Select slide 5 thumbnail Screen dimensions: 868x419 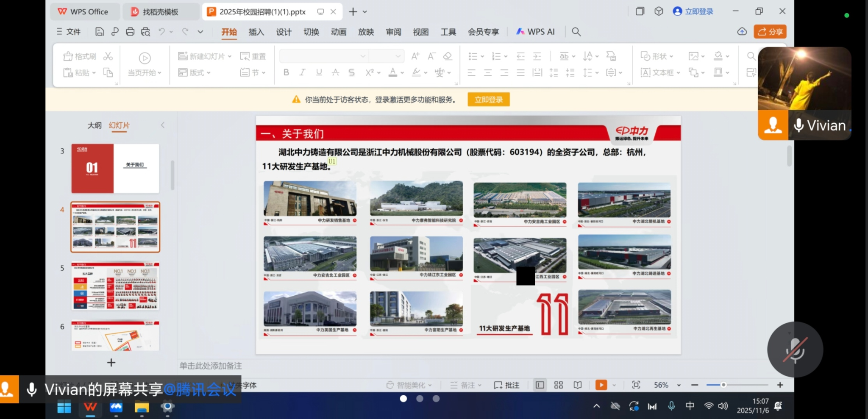pos(115,286)
